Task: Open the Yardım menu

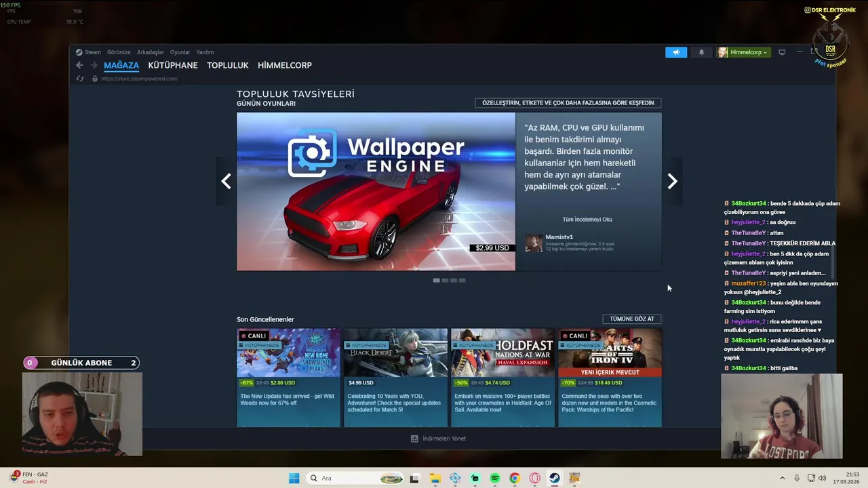Action: click(x=205, y=52)
